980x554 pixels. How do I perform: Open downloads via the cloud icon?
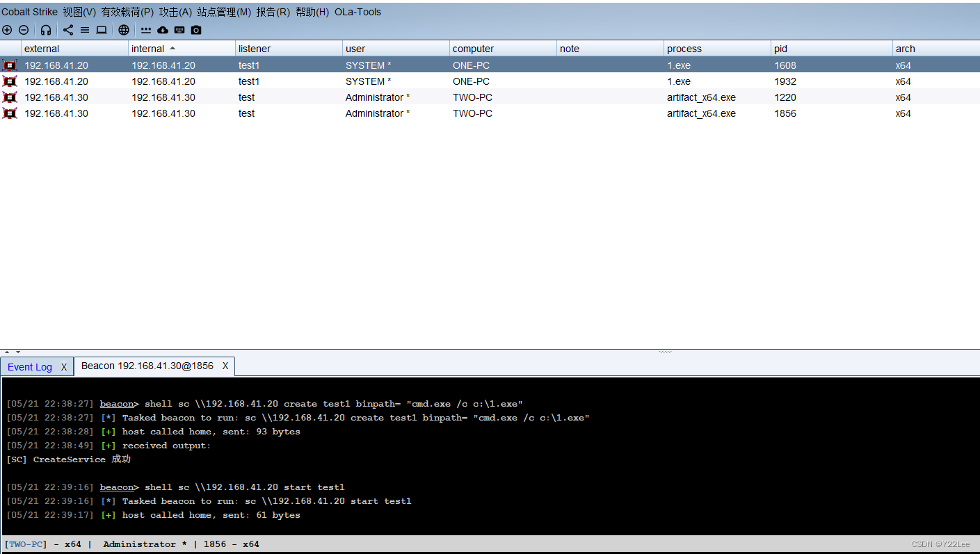[163, 30]
